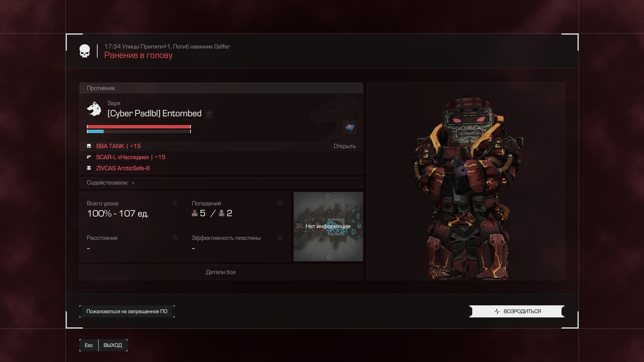Report cheating via Пожаловаться на запрещенное ПО
Screen dimensions: 644x362
coord(127,311)
